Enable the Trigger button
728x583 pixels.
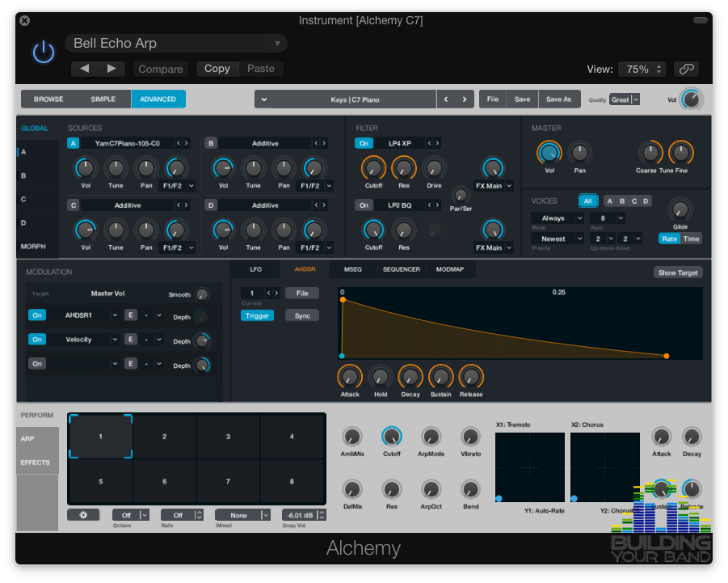click(x=257, y=315)
